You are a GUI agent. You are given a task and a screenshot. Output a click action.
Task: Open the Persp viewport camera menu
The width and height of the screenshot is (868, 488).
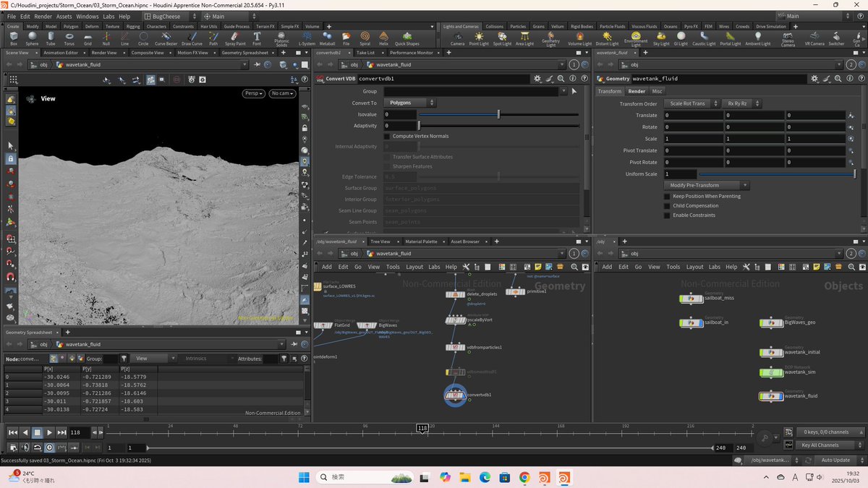click(253, 93)
